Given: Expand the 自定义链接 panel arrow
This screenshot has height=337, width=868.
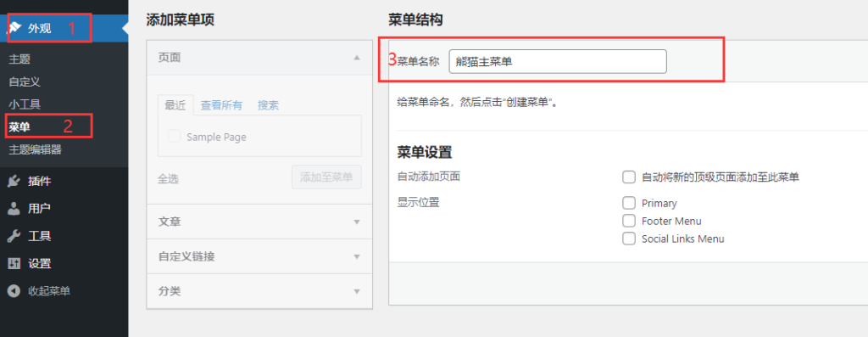Looking at the screenshot, I should click(357, 256).
